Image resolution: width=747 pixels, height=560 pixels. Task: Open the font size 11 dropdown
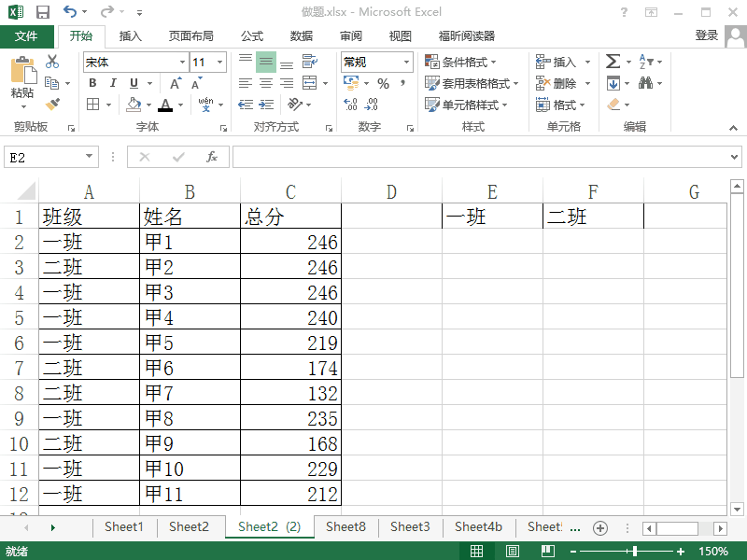(219, 62)
